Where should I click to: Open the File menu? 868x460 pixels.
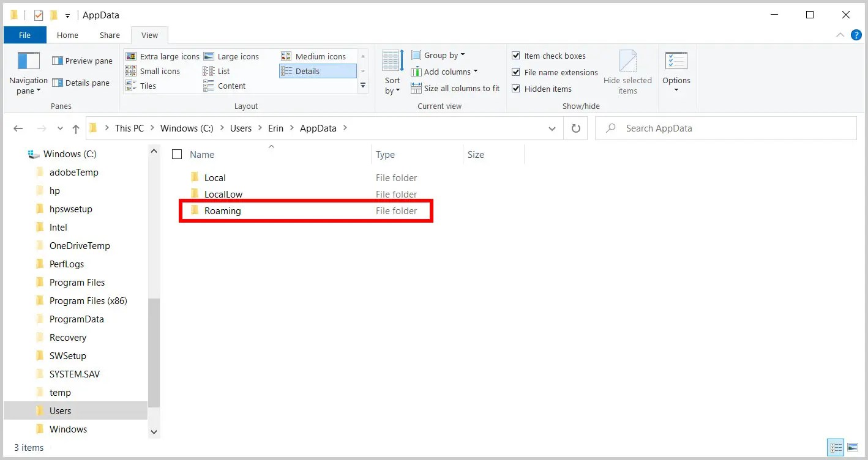click(x=24, y=35)
